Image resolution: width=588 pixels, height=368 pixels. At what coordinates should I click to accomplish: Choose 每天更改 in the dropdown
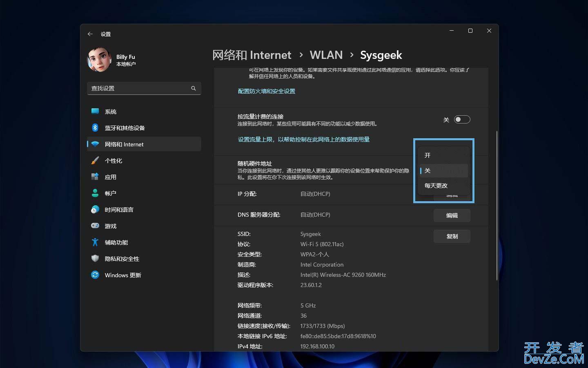444,186
